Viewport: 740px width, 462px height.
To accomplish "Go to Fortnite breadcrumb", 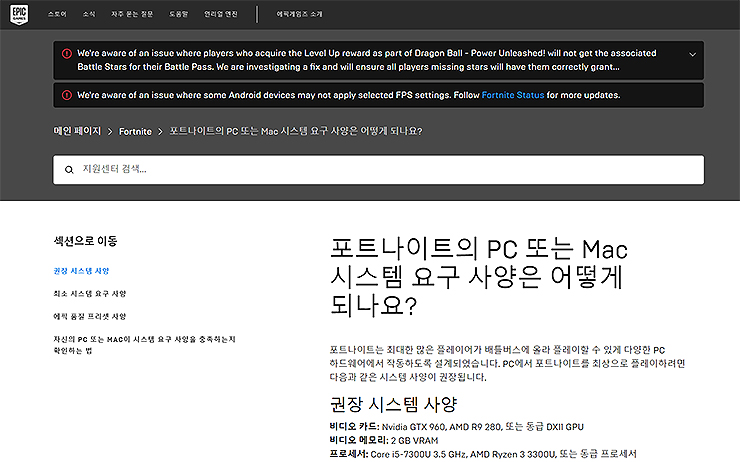I will point(135,132).
